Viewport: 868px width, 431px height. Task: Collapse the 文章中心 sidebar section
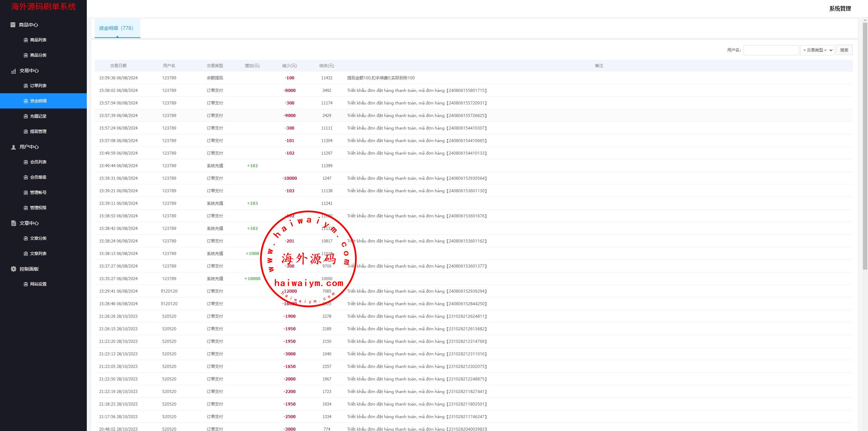point(29,223)
